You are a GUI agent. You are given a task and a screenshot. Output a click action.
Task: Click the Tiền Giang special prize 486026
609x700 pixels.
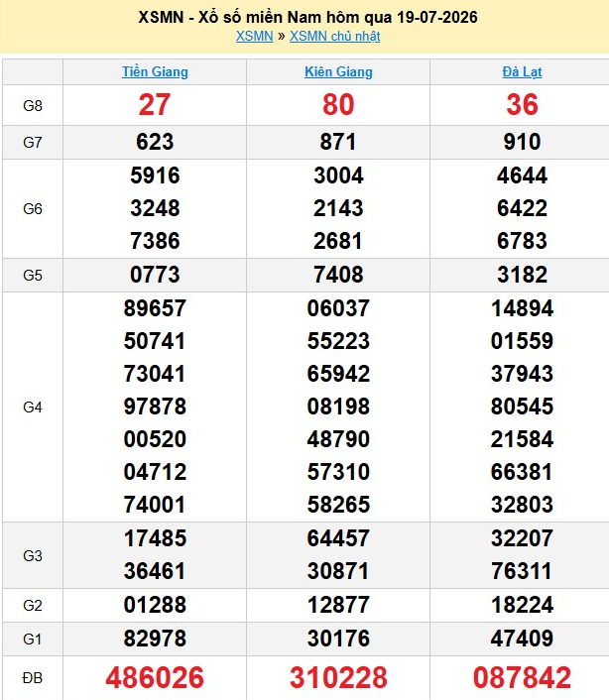(x=155, y=677)
